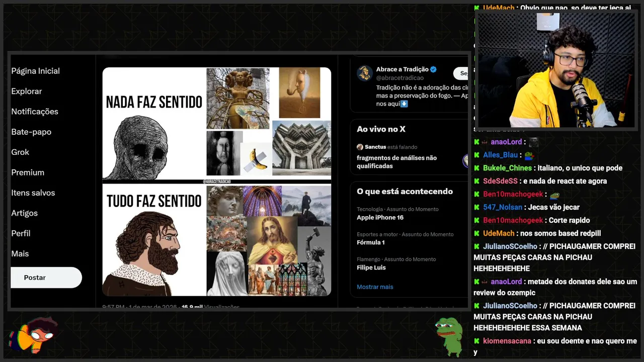Click the Mostrar mais link

point(375,287)
